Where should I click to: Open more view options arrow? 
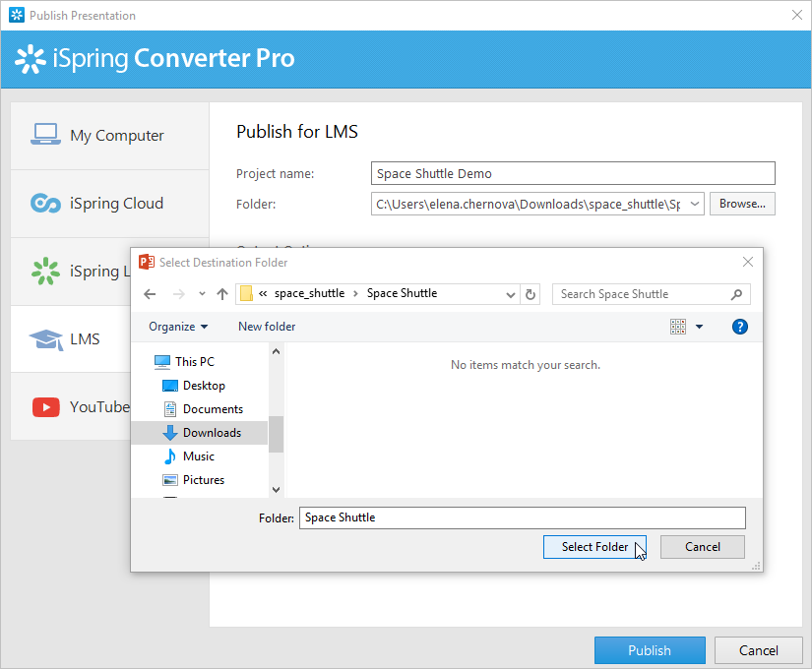tap(699, 327)
